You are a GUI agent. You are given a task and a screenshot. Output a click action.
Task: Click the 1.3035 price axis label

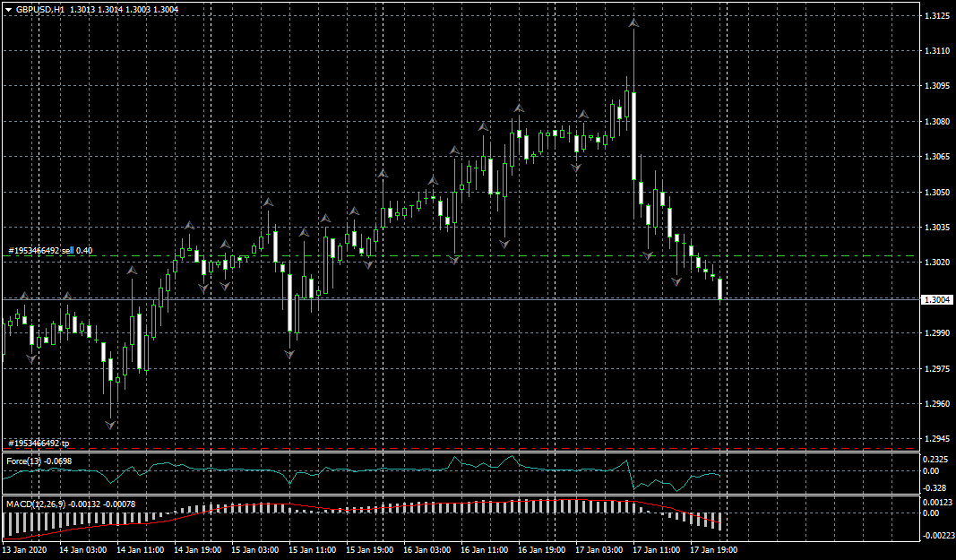click(936, 228)
